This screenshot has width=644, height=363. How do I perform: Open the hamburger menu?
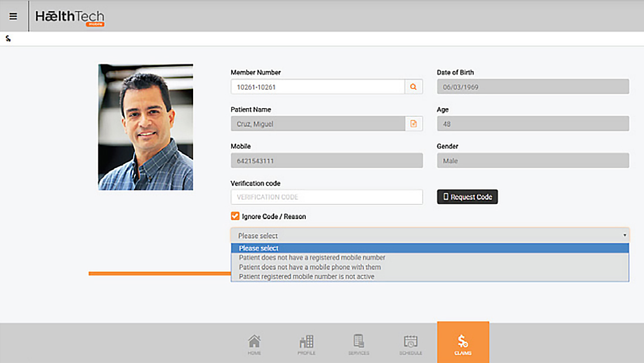(x=13, y=16)
